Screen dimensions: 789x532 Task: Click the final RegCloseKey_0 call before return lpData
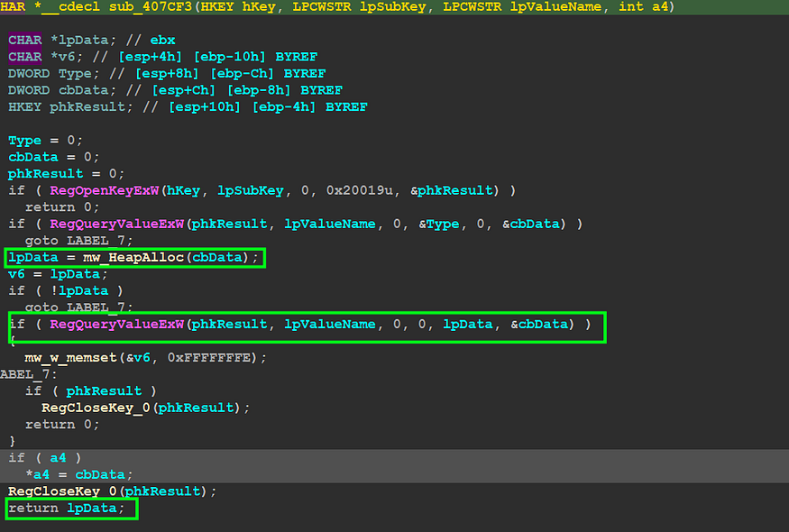112,491
